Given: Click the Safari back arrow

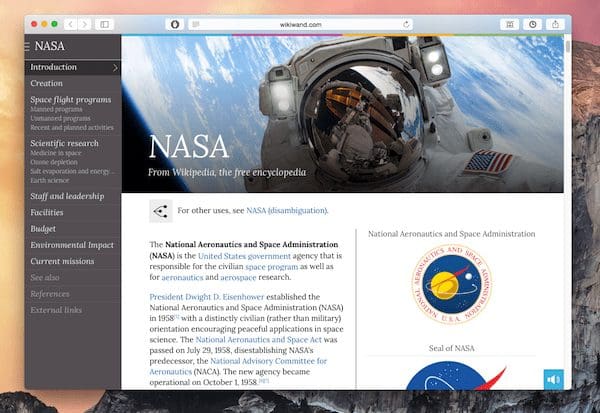Looking at the screenshot, I should (70, 24).
